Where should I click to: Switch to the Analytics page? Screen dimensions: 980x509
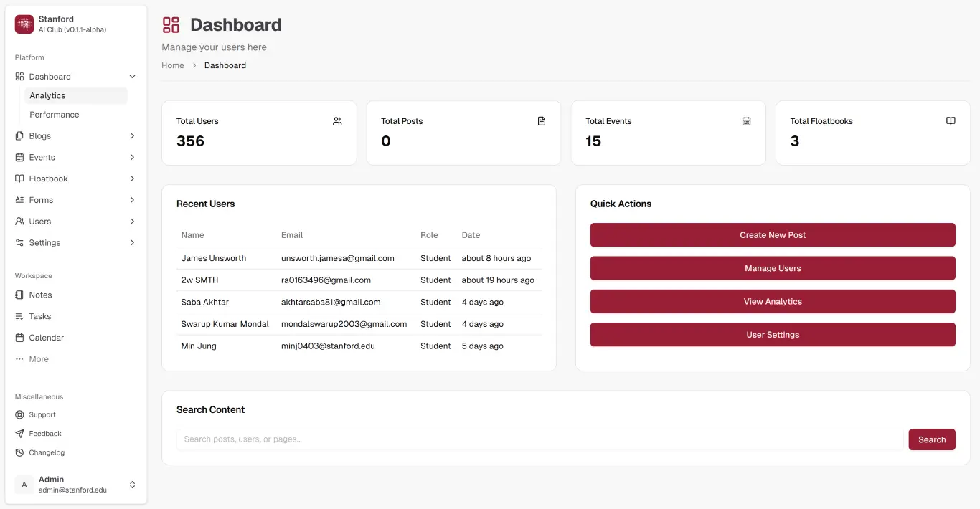(47, 95)
